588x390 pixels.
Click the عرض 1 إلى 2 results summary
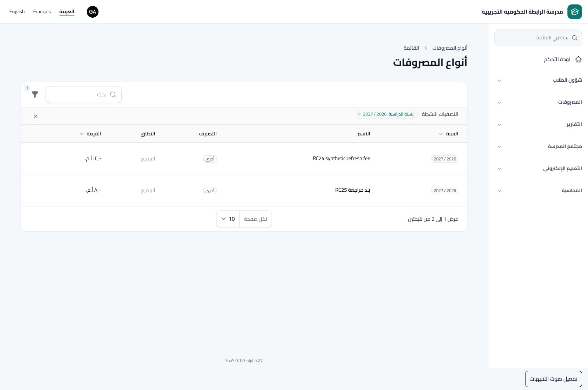[x=433, y=219]
